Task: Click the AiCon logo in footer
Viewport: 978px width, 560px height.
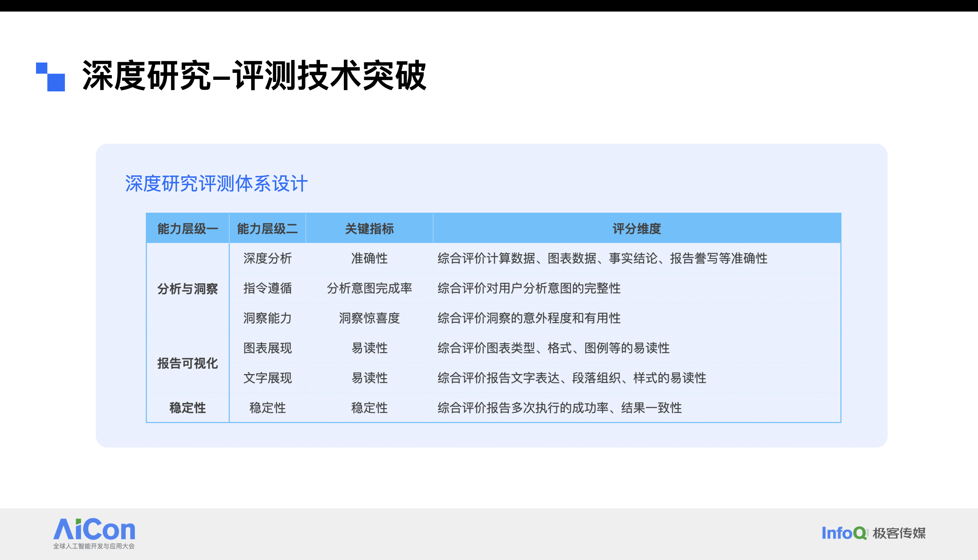Action: click(x=94, y=530)
